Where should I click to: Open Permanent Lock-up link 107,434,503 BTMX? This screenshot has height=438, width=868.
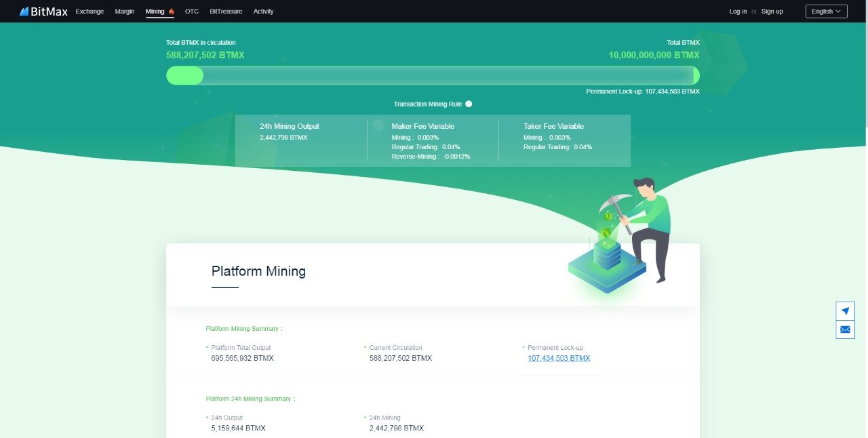tap(559, 358)
